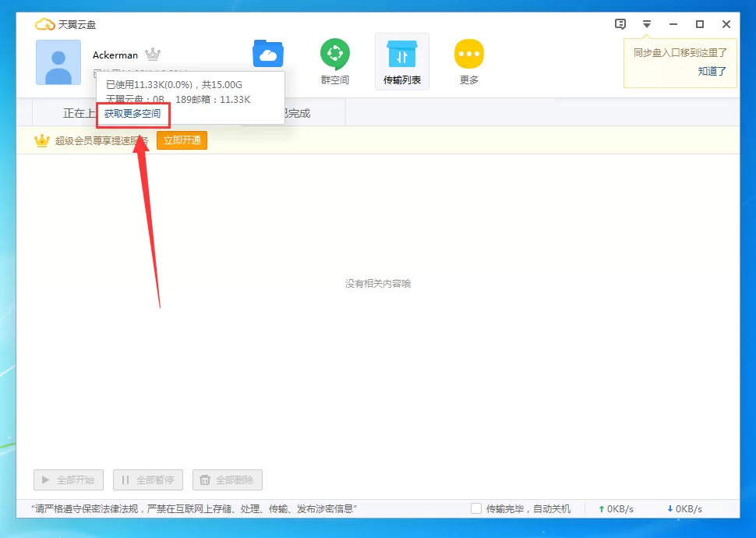Open the feedback message icon in title bar
The image size is (756, 538).
(620, 24)
